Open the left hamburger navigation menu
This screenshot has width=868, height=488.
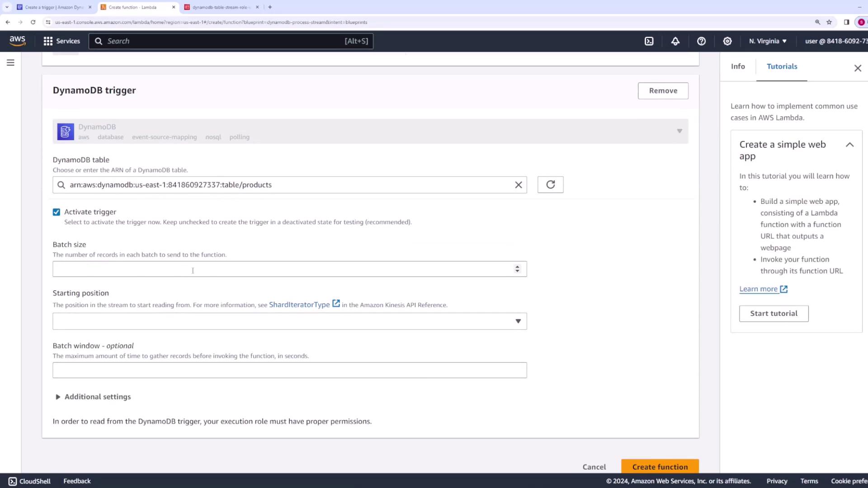click(x=10, y=63)
